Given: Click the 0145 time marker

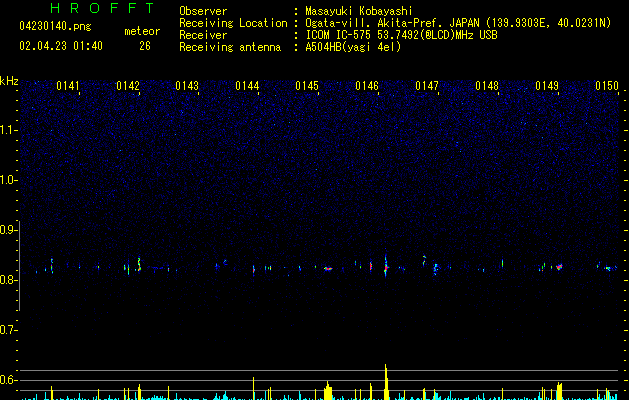Looking at the screenshot, I should coord(307,86).
